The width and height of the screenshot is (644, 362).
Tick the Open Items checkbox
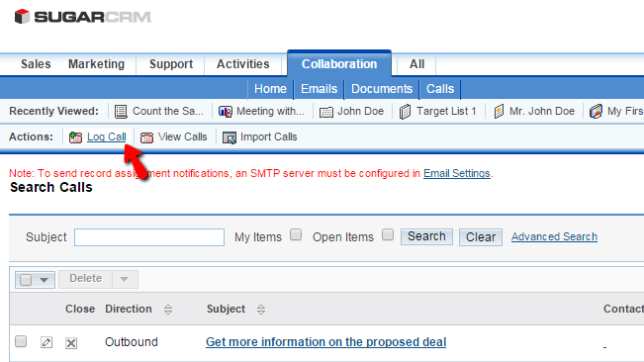click(x=388, y=234)
